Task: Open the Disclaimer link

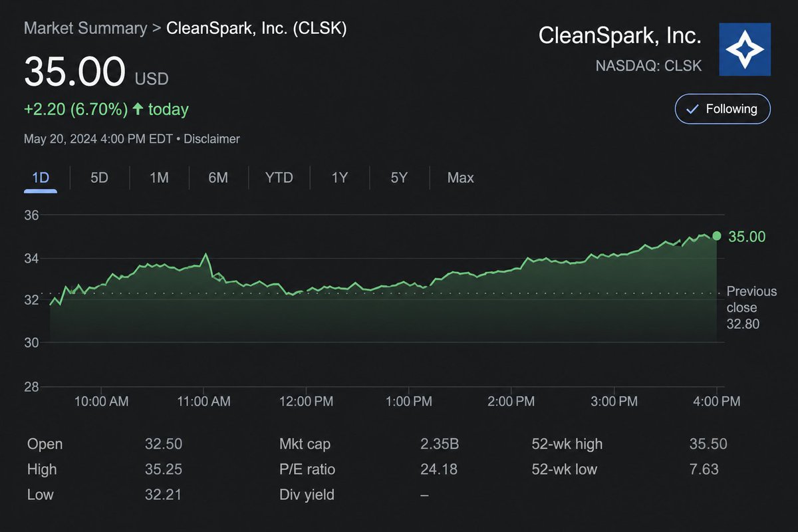Action: click(x=211, y=139)
